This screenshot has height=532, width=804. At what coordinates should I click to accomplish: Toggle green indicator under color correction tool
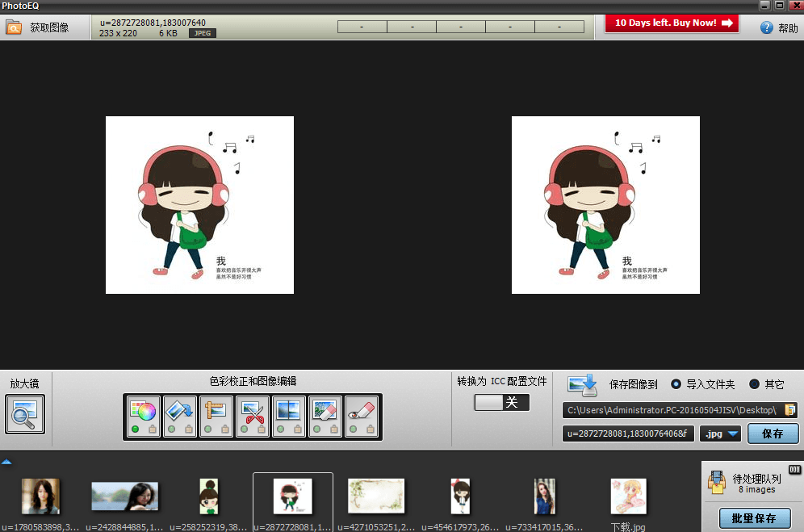135,429
